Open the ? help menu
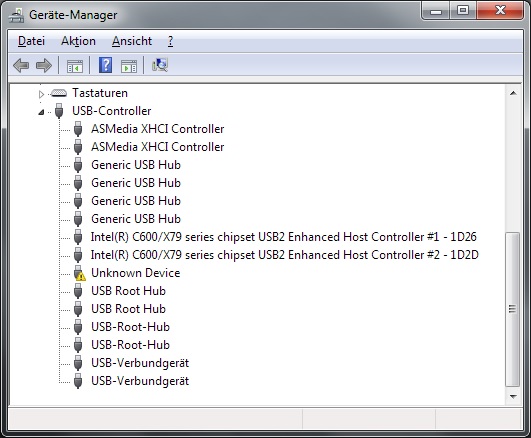Image resolution: width=531 pixels, height=438 pixels. click(170, 41)
